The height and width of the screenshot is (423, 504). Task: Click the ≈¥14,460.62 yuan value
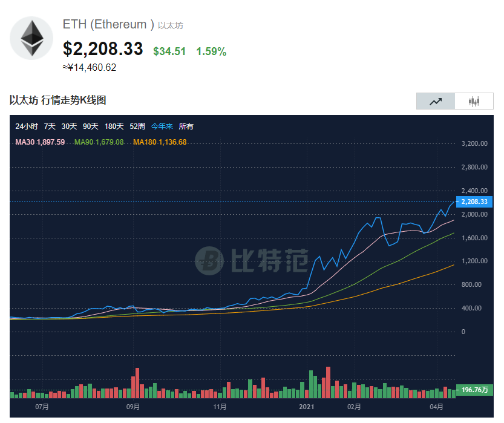[x=90, y=68]
